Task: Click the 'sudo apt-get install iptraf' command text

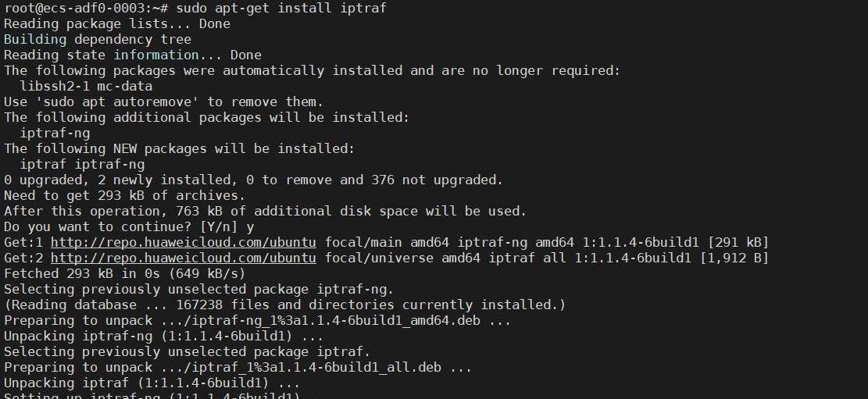Action: (x=281, y=8)
